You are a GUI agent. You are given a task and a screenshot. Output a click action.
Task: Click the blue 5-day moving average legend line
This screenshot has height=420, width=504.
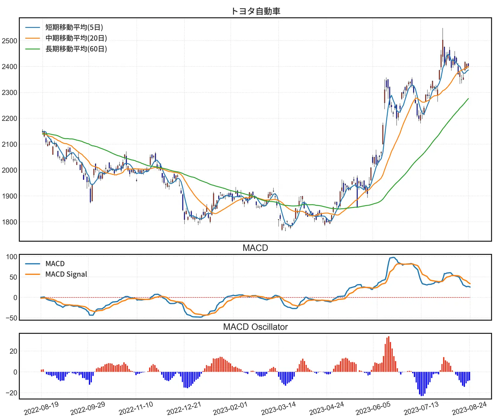32,28
